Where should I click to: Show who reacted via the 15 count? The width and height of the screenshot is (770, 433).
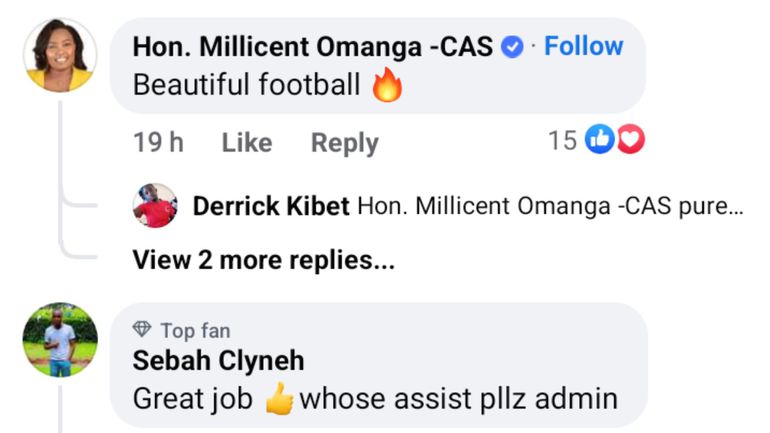563,141
